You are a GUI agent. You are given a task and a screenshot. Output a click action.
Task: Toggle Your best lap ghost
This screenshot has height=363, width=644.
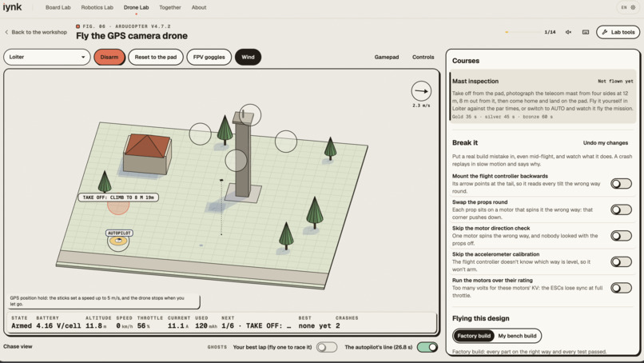tap(327, 347)
